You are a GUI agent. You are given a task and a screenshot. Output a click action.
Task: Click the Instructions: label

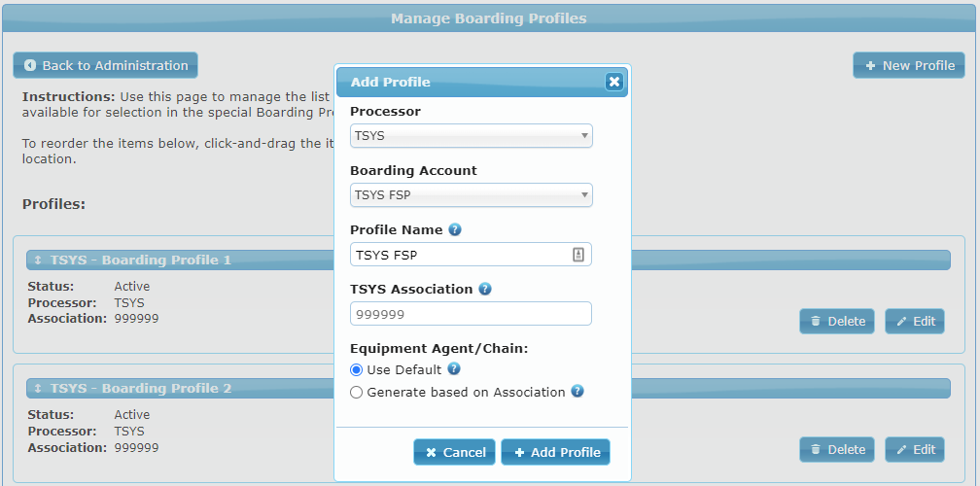(x=69, y=97)
